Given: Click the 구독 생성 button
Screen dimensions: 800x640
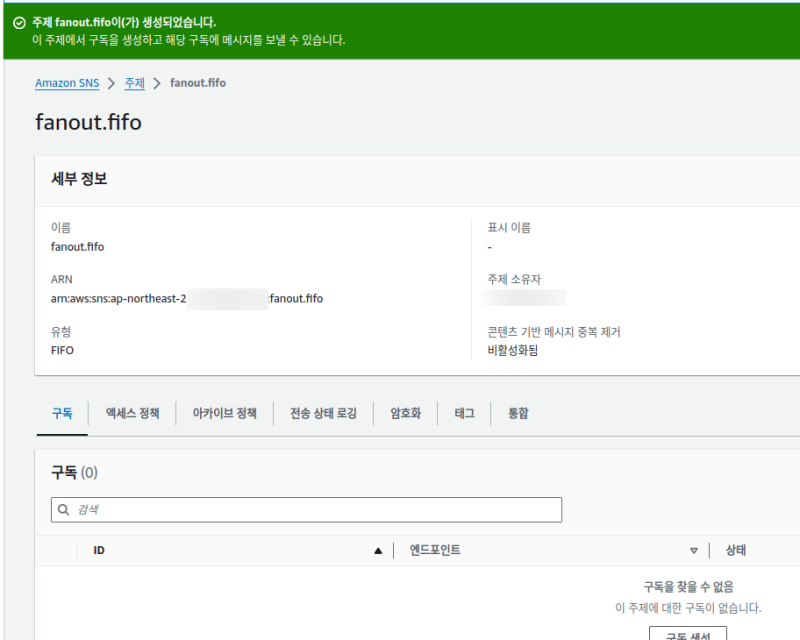Looking at the screenshot, I should coord(688,634).
